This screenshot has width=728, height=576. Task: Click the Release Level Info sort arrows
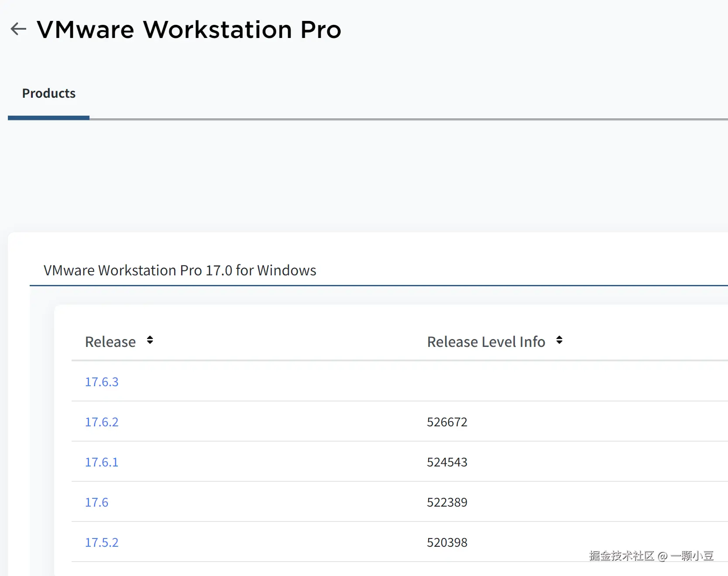point(559,340)
